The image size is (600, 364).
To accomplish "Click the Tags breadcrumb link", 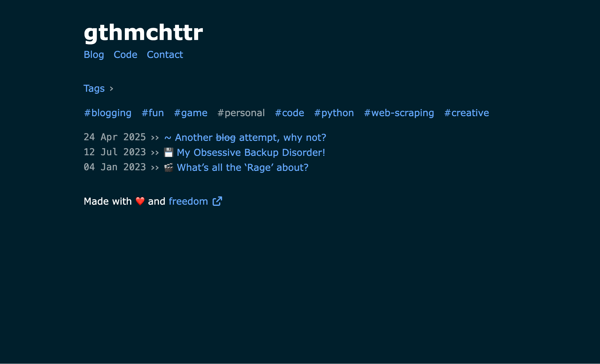I will point(94,89).
